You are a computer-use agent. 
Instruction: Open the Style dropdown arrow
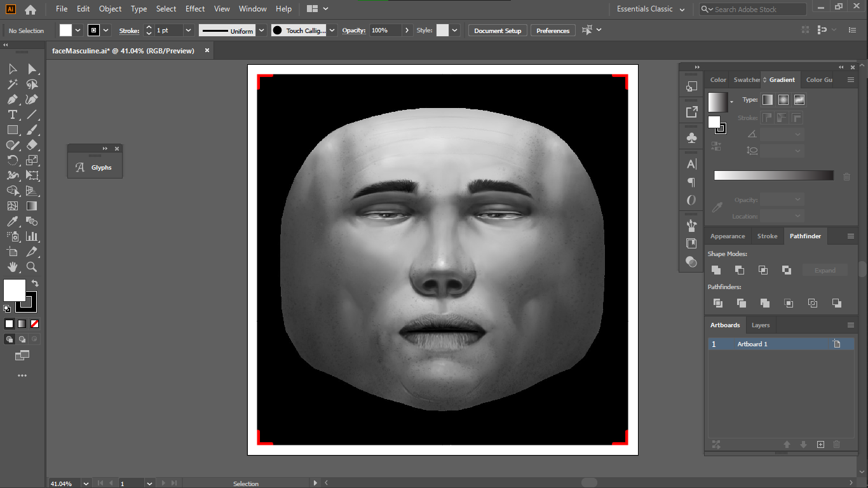click(455, 30)
